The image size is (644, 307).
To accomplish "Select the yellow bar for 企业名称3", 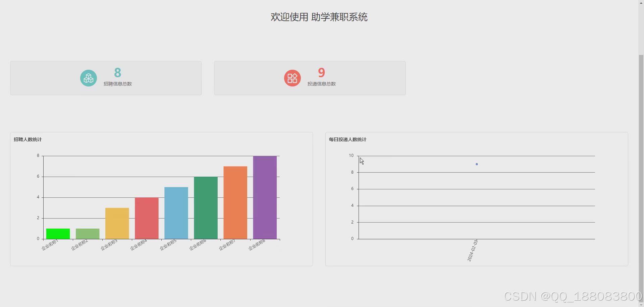I will click(x=117, y=223).
